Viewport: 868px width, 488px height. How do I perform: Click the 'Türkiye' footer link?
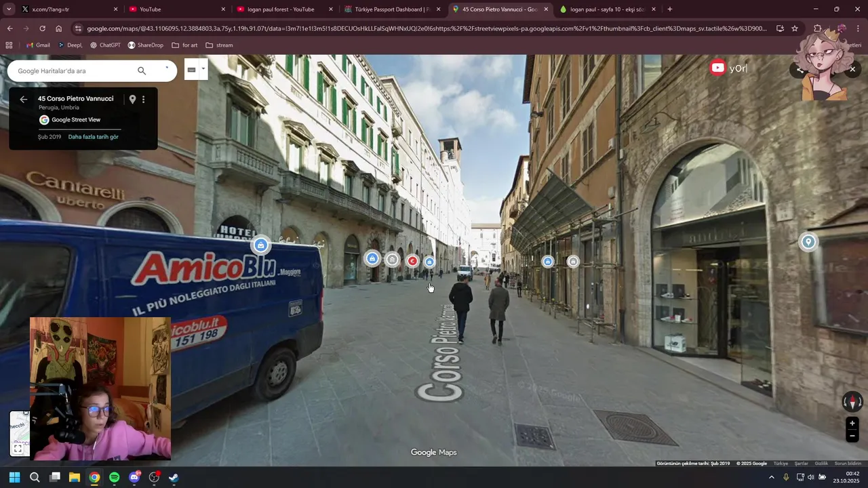(x=781, y=464)
